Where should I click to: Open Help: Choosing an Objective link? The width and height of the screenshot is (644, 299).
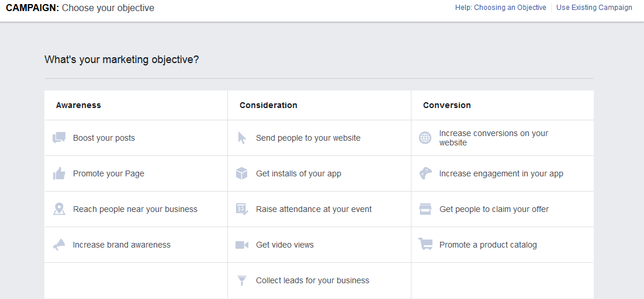500,8
